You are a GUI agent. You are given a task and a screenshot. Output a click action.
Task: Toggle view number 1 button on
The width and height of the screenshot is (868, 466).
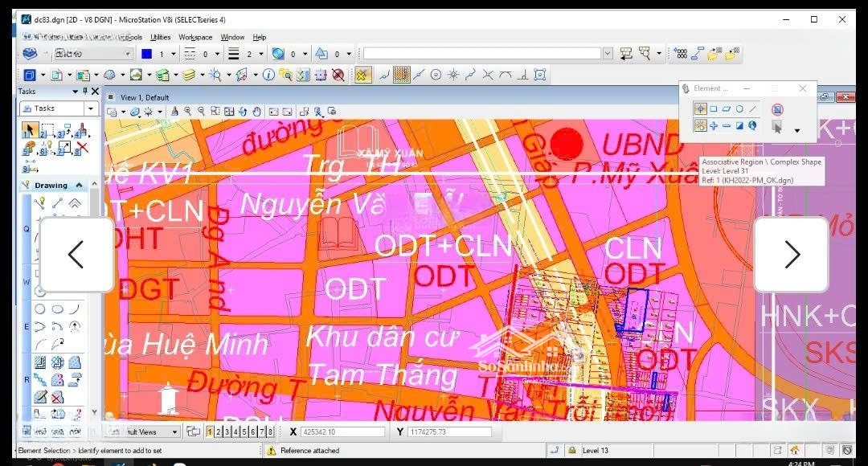tap(210, 432)
